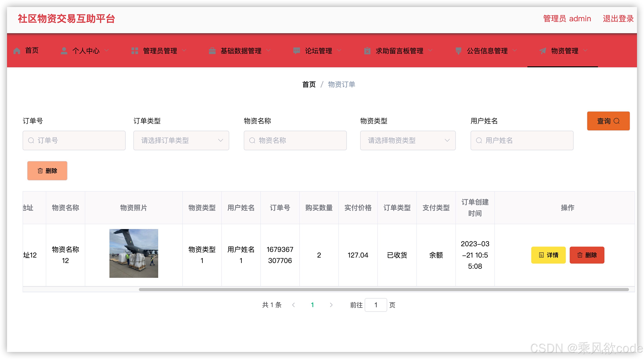Open the 请选择订单类型 dropdown
The image size is (644, 359).
pyautogui.click(x=181, y=140)
